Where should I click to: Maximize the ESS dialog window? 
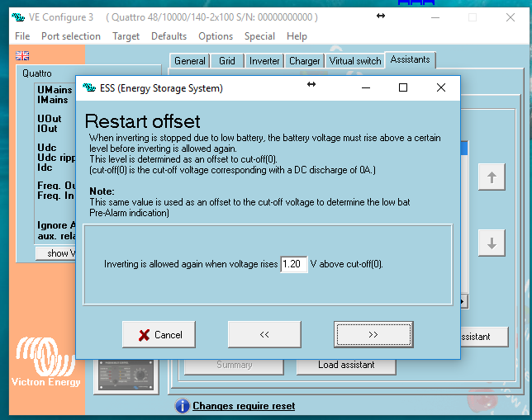click(403, 87)
